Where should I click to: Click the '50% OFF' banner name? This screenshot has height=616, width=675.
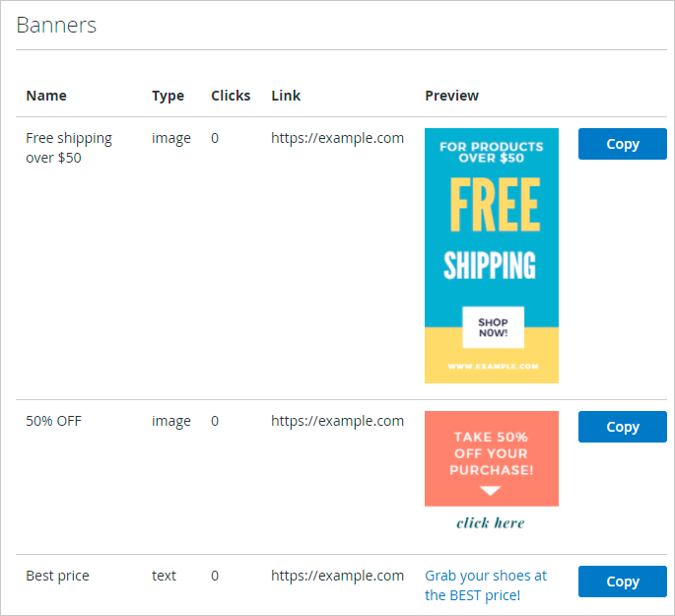coord(53,421)
